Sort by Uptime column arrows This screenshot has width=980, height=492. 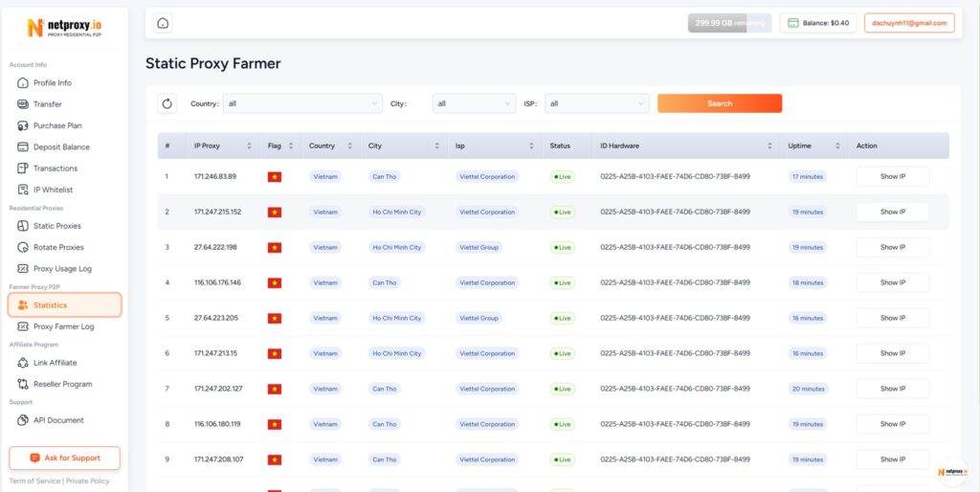(837, 145)
